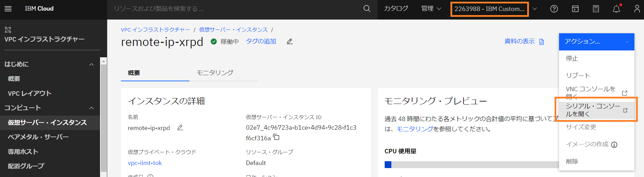The image size is (644, 177).
Task: Select 仮想サーバー・インスタンス in the sidebar
Action: point(50,122)
